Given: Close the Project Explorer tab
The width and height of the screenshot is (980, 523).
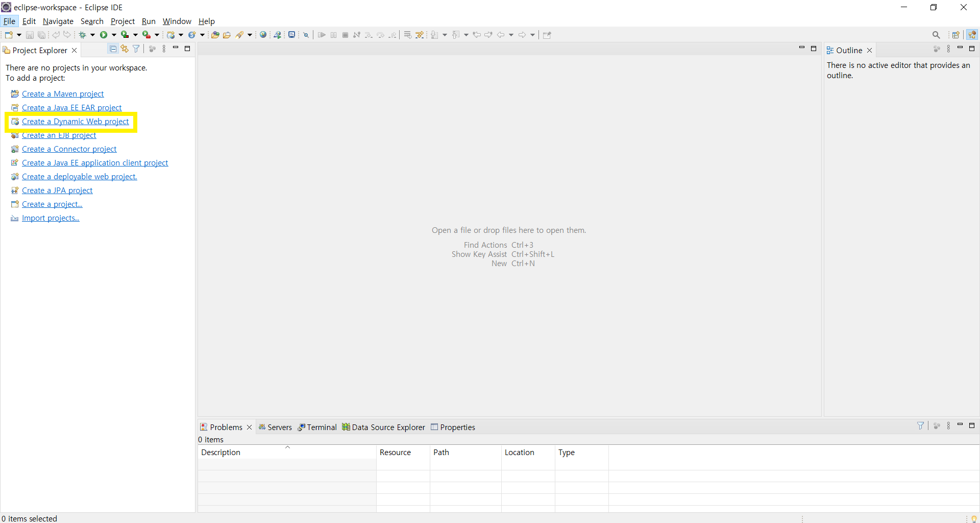Looking at the screenshot, I should 75,50.
